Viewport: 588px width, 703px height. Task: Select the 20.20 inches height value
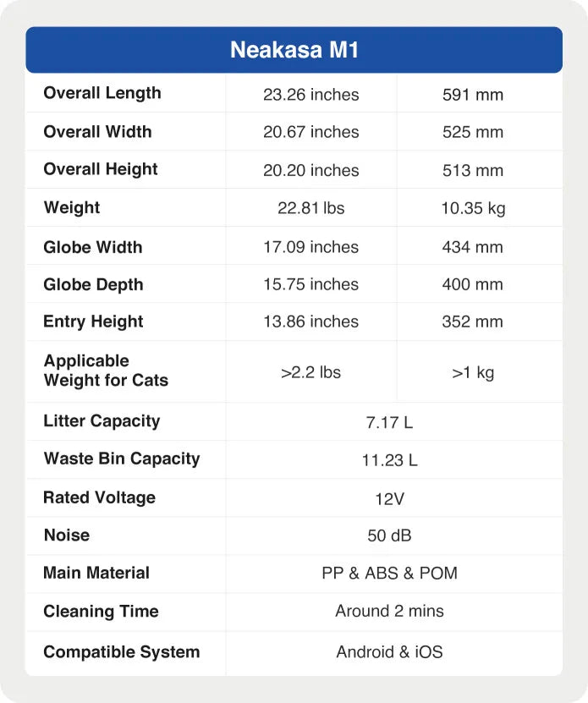point(310,170)
